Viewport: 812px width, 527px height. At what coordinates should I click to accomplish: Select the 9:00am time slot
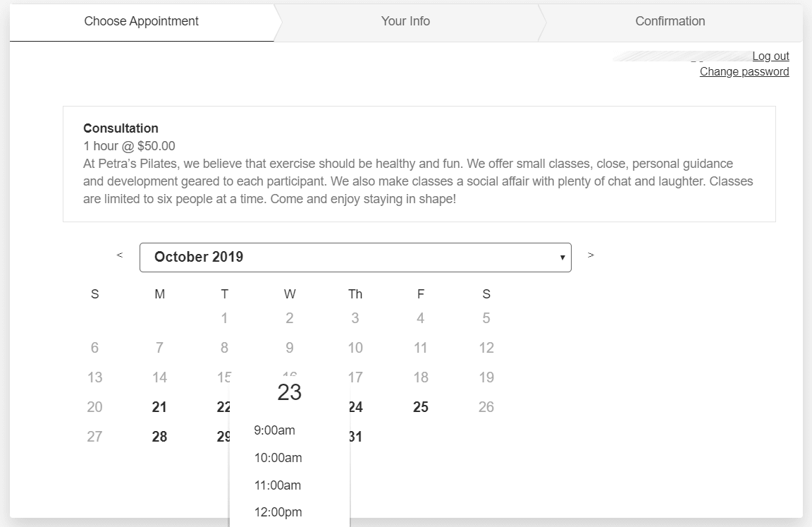tap(275, 430)
